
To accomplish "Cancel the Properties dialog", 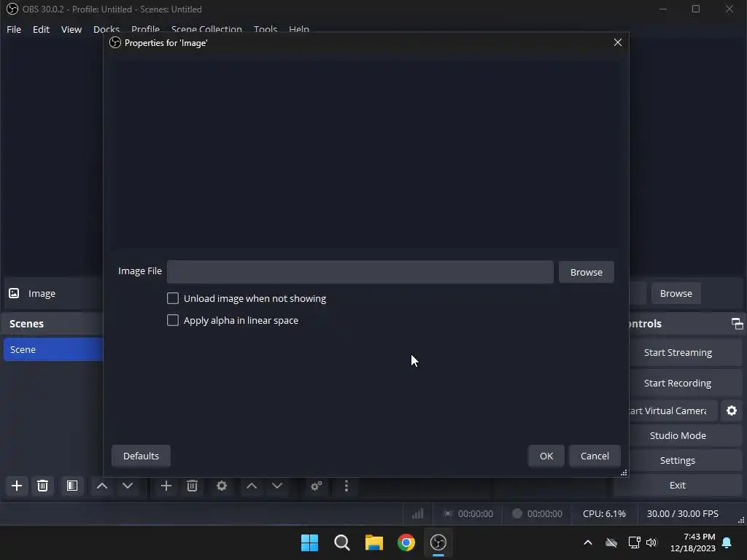I will 595,456.
